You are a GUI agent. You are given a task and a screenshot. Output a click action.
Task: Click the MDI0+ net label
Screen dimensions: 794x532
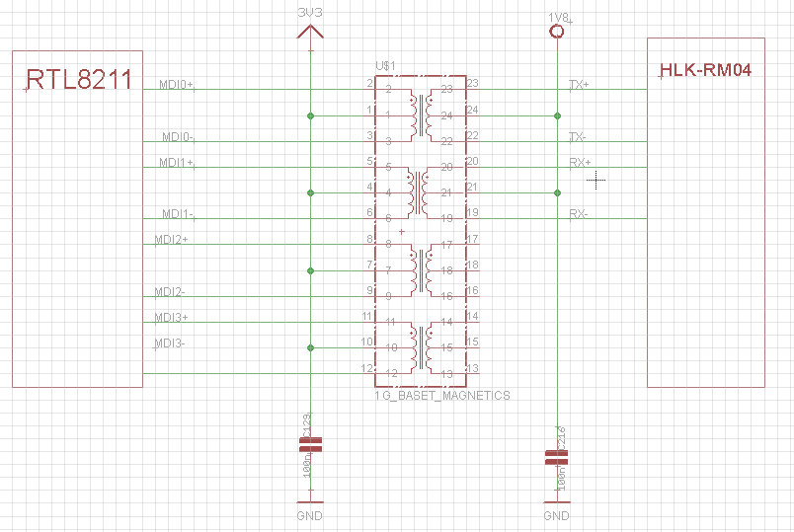point(177,85)
